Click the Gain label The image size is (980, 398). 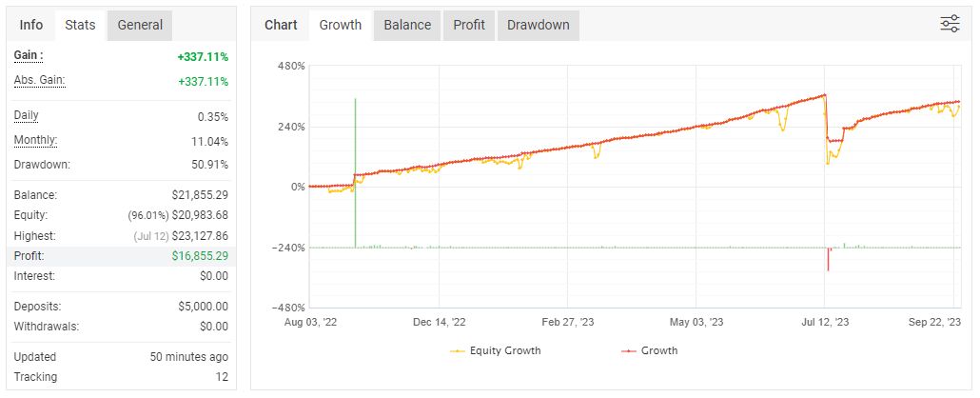(x=29, y=55)
